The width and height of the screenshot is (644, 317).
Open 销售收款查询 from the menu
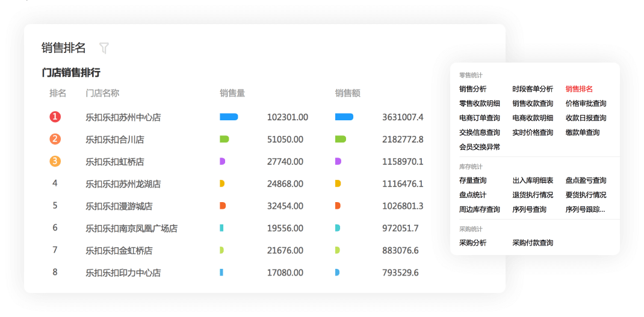point(533,103)
